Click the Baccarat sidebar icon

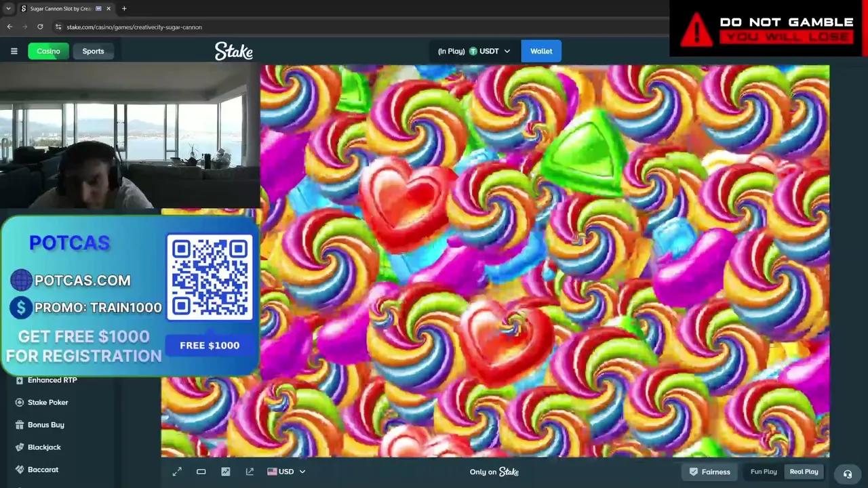coord(20,470)
